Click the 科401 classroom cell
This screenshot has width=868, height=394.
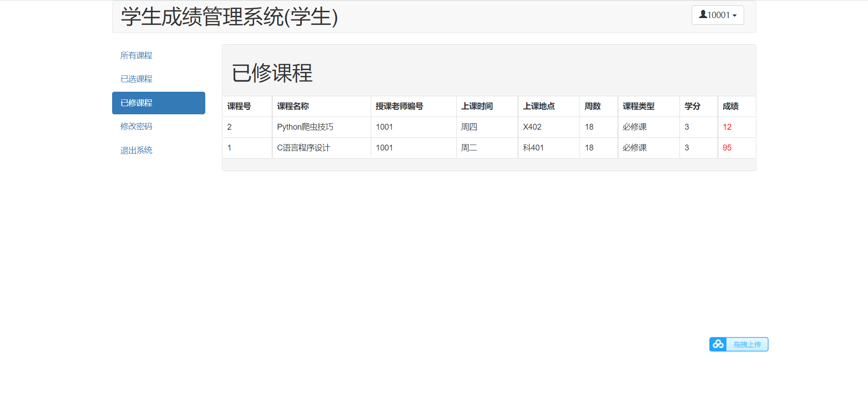point(549,148)
